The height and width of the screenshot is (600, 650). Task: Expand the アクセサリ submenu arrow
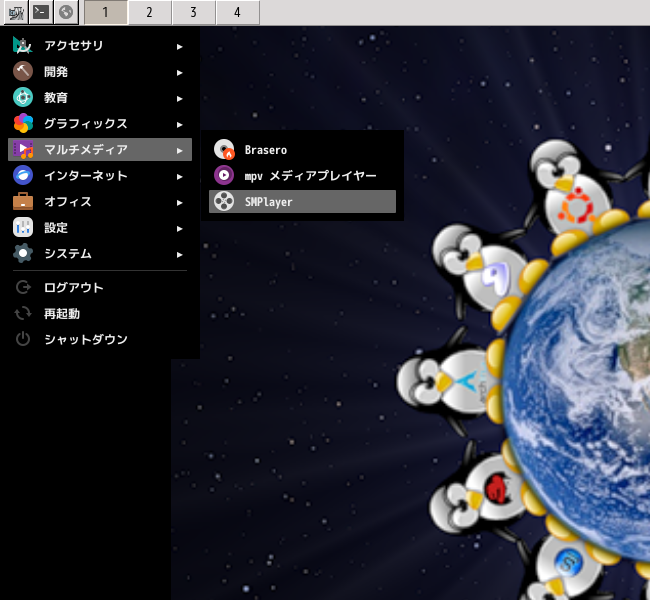pyautogui.click(x=179, y=47)
